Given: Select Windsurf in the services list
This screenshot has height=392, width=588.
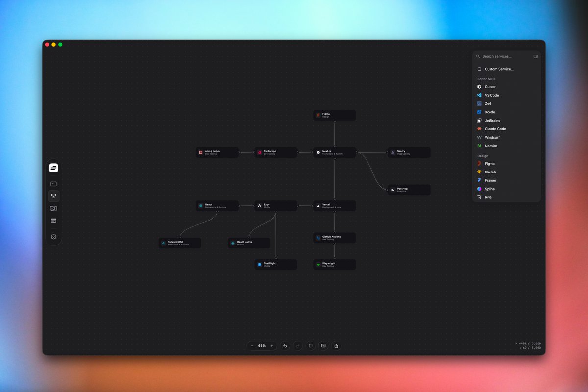Looking at the screenshot, I should 507,137.
